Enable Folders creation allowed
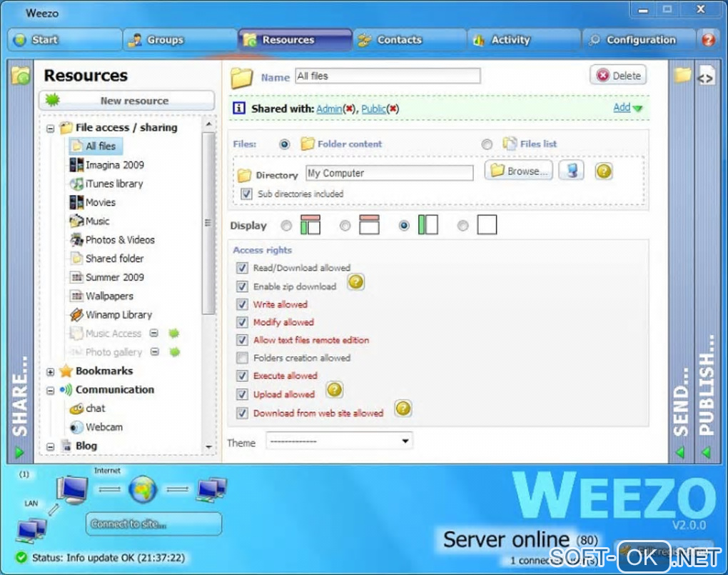 (242, 357)
